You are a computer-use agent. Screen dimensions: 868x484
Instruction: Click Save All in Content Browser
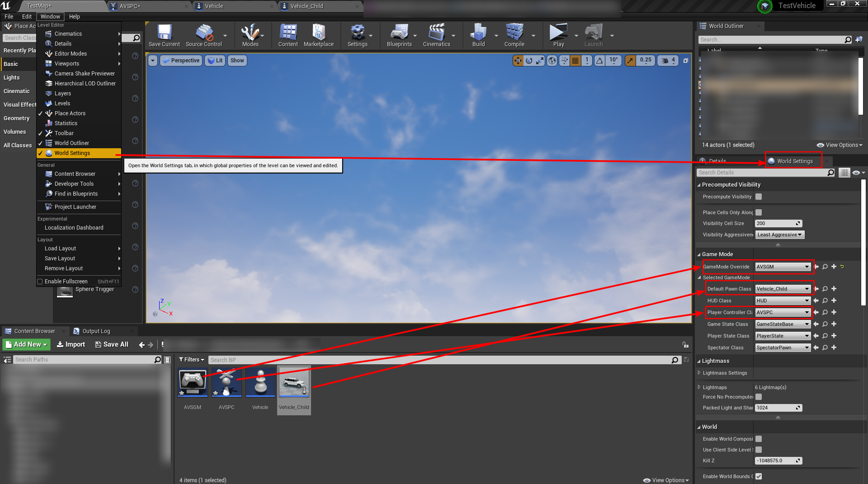112,344
